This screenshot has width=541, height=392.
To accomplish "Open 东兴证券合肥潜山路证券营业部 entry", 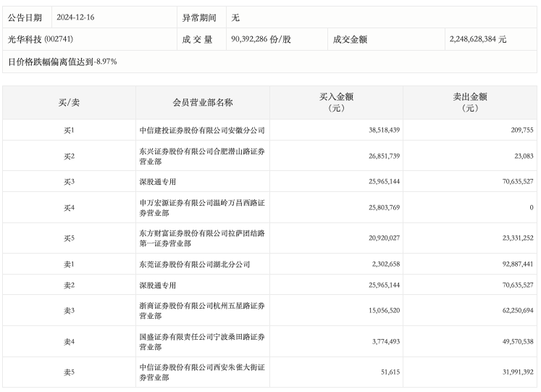I will (x=202, y=156).
